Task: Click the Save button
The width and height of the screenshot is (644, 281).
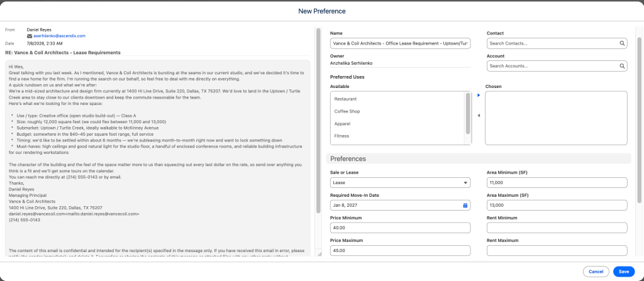Action: coord(624,272)
